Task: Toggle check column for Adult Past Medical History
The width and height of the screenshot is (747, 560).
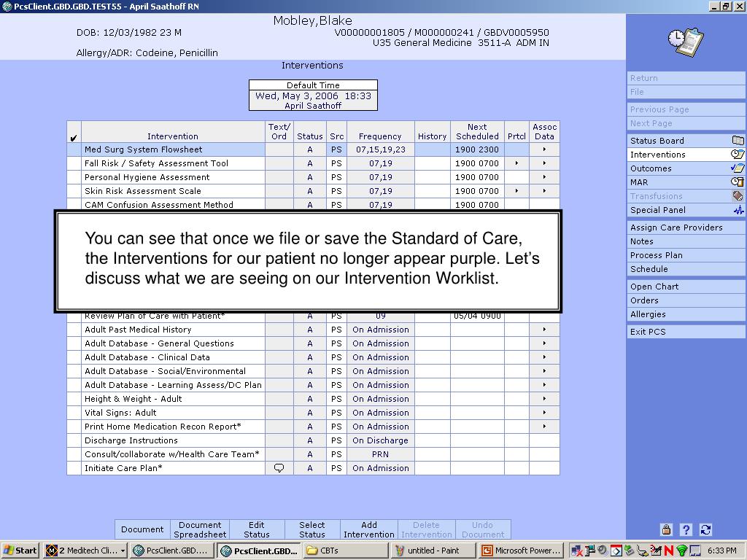Action: point(74,330)
